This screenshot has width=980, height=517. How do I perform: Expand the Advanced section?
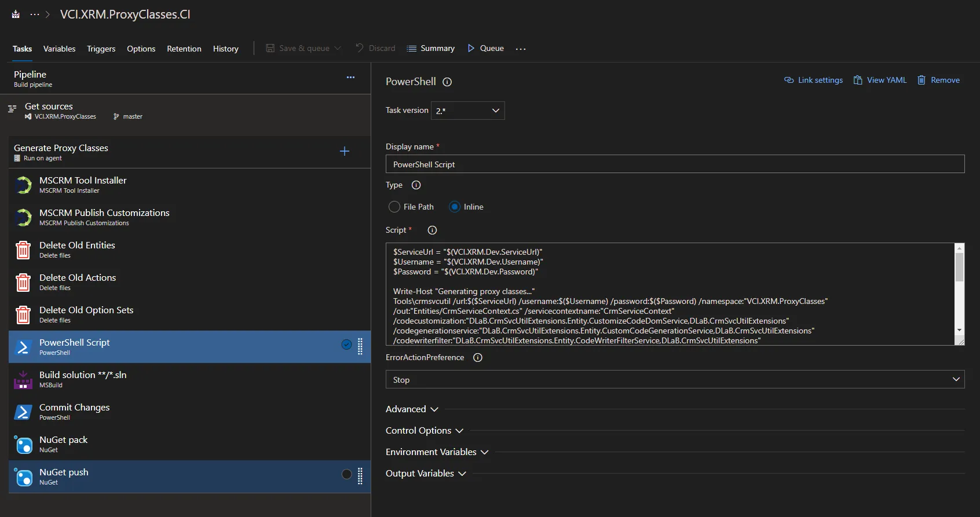[x=412, y=409]
